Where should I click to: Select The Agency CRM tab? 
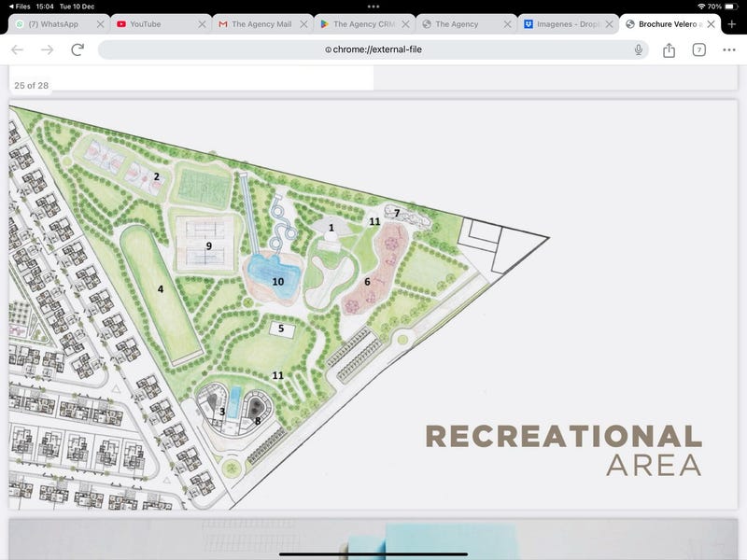point(359,24)
